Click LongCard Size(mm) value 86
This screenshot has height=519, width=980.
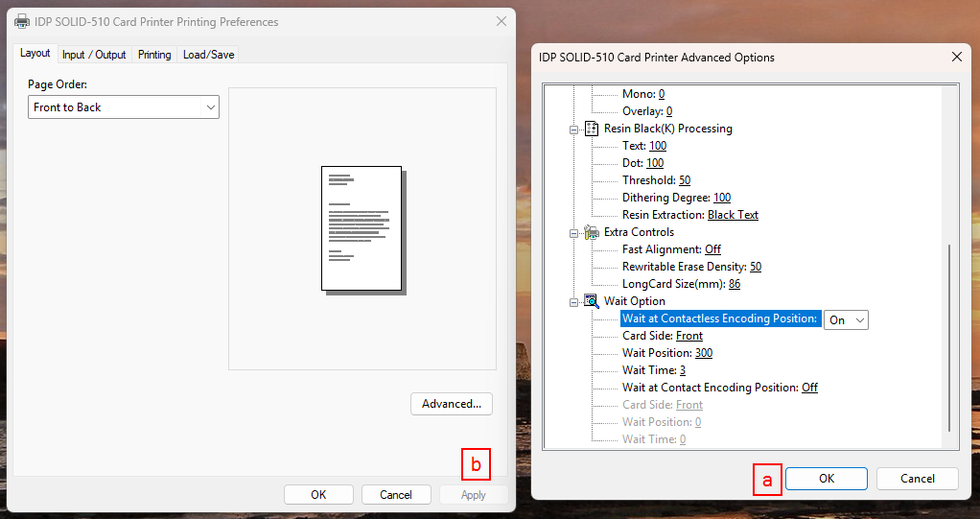(x=735, y=284)
